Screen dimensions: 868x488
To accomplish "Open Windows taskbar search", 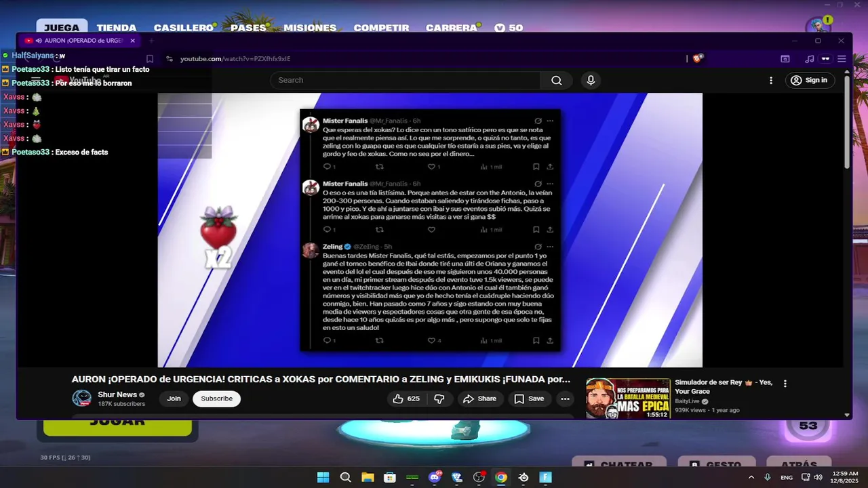I will point(345,477).
